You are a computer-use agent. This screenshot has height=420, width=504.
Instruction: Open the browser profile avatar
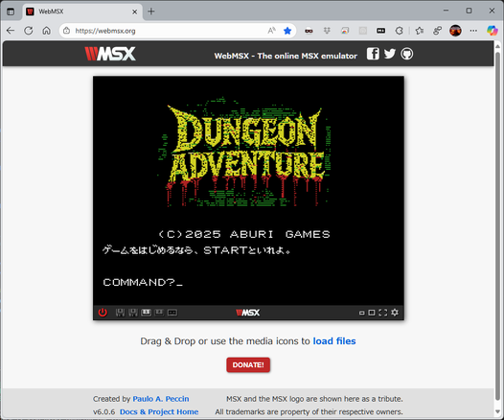pos(455,31)
